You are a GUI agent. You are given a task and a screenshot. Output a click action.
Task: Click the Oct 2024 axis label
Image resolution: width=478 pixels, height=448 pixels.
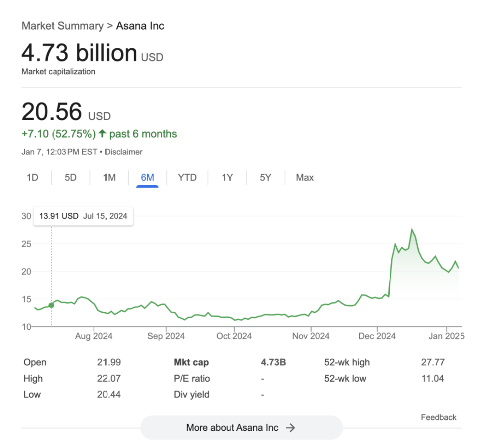[234, 336]
